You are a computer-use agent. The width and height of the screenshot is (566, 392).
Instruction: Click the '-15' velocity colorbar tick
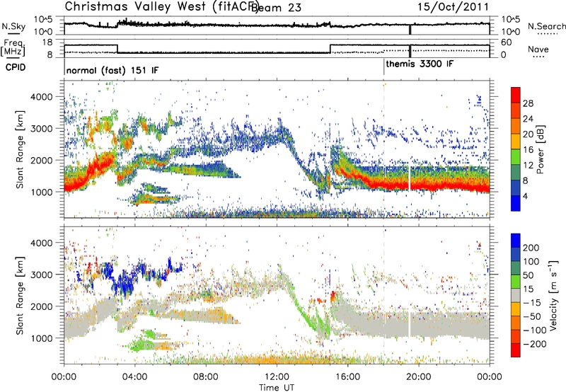tap(531, 302)
